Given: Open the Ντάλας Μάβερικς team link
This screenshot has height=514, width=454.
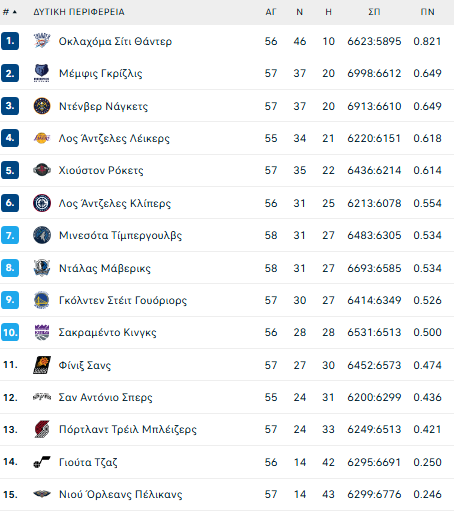Looking at the screenshot, I should point(105,268).
